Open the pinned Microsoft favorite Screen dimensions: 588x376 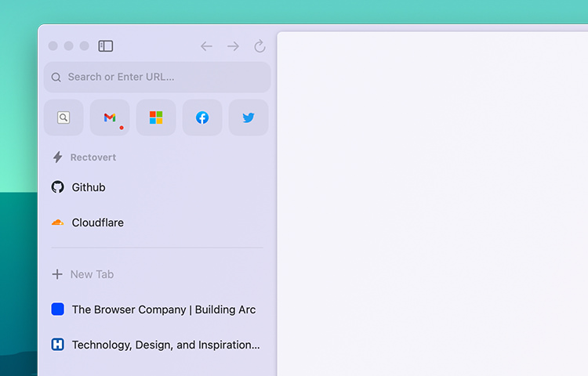(x=156, y=117)
